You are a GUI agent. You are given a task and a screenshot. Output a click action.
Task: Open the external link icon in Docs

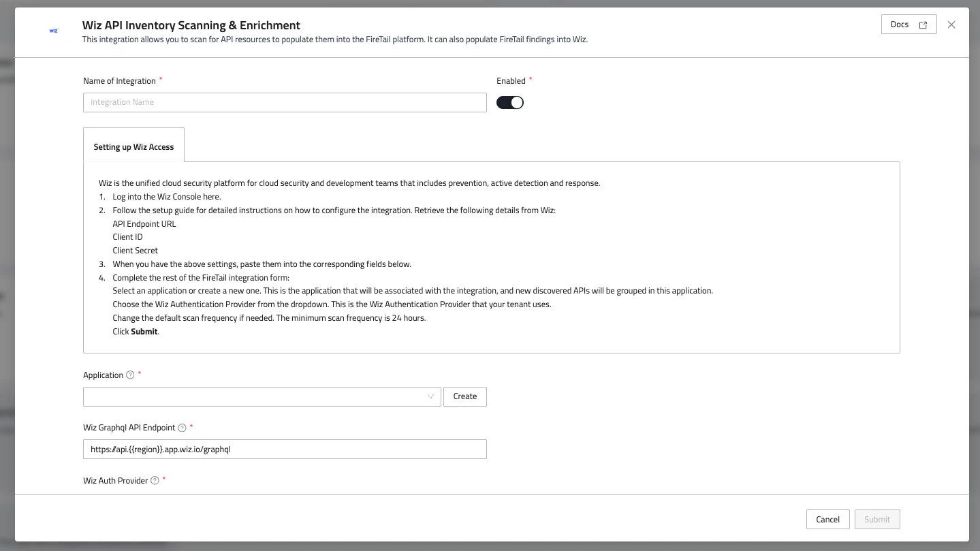tap(923, 25)
